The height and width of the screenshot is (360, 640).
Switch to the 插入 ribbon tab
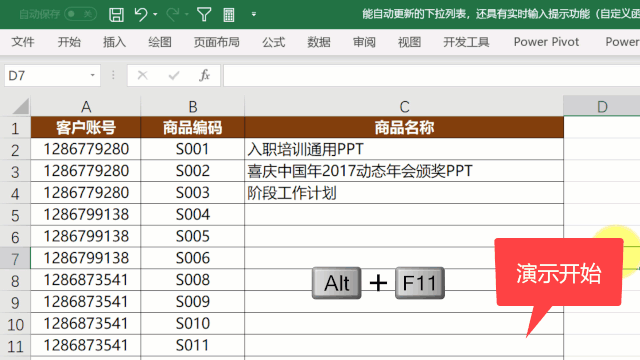(114, 42)
